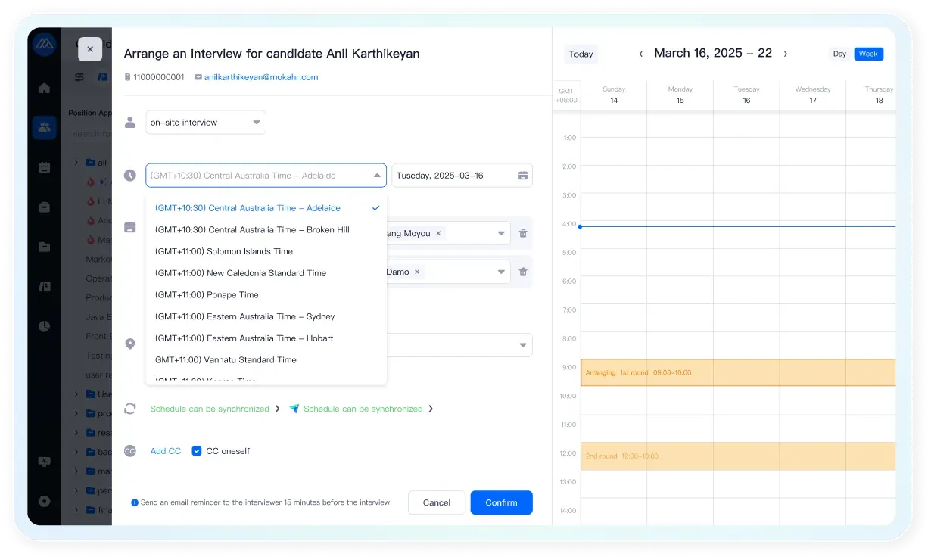This screenshot has width=931, height=560.
Task: Collapse the time zone dropdown
Action: click(x=377, y=176)
